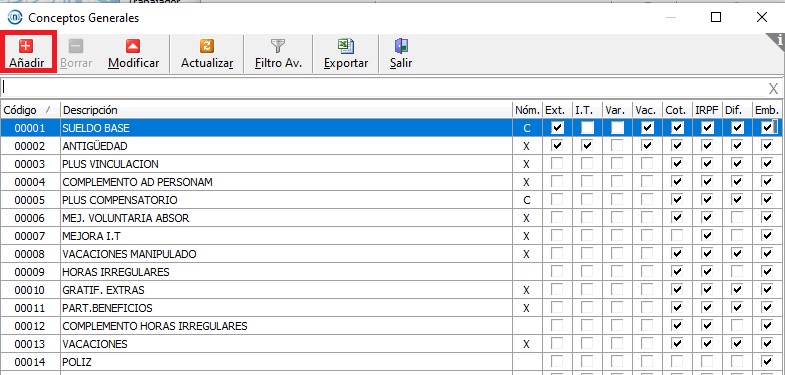
Task: Toggle IRPF checkbox for HORAS IRREGULARES
Action: tap(707, 272)
